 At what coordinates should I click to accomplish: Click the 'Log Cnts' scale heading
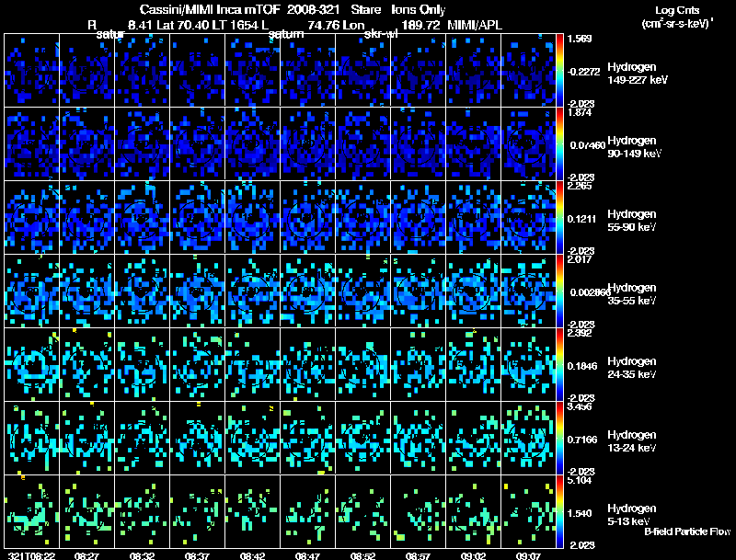(677, 10)
